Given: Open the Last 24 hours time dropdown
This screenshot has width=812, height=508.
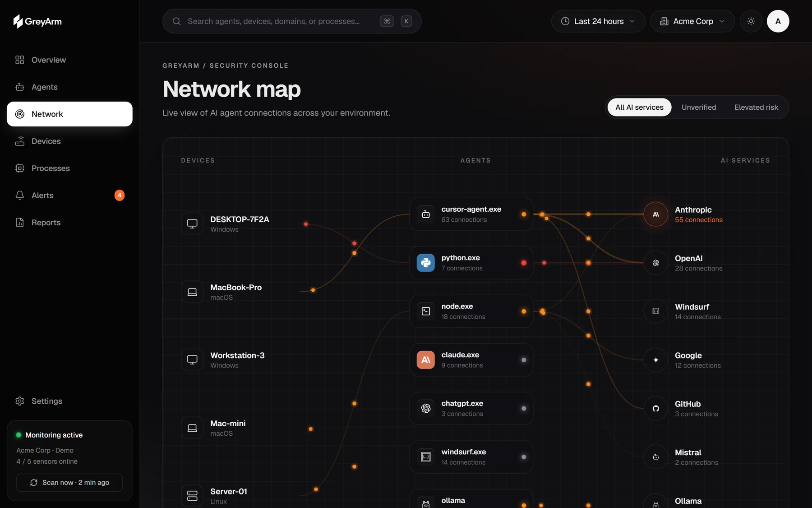Looking at the screenshot, I should click(x=598, y=21).
